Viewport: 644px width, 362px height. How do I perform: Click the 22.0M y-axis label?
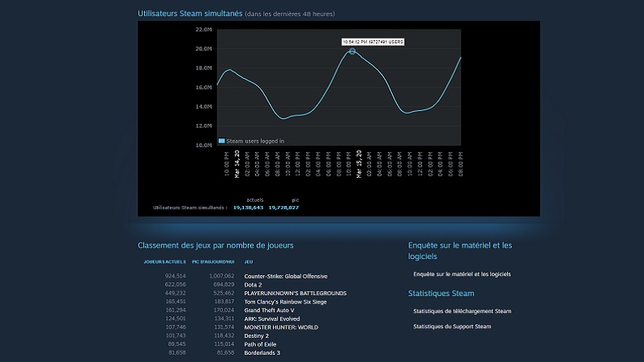(204, 30)
